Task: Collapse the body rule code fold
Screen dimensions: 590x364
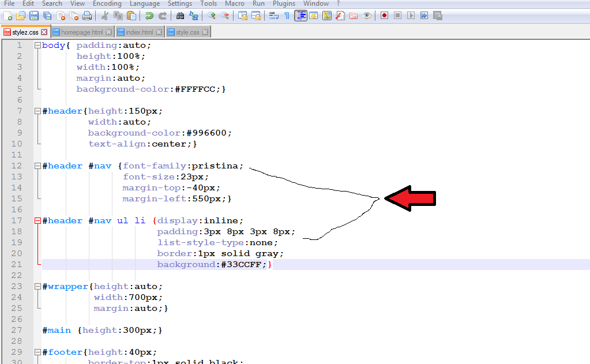Action: (37, 45)
